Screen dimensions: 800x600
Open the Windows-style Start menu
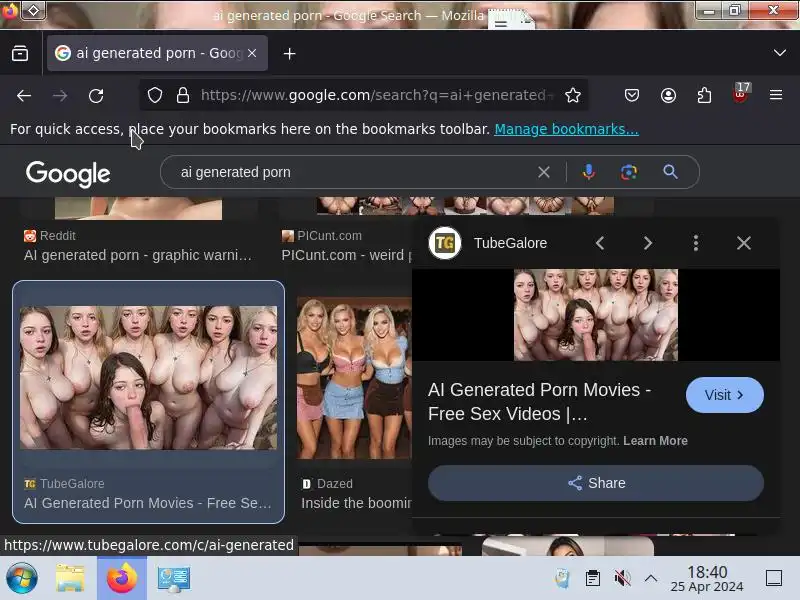[21, 579]
